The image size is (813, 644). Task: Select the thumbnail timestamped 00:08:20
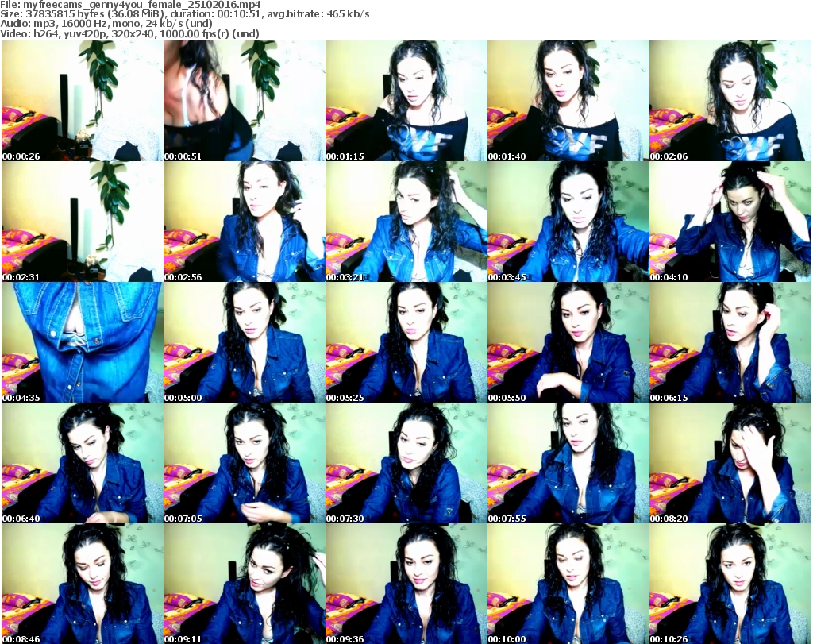(730, 464)
